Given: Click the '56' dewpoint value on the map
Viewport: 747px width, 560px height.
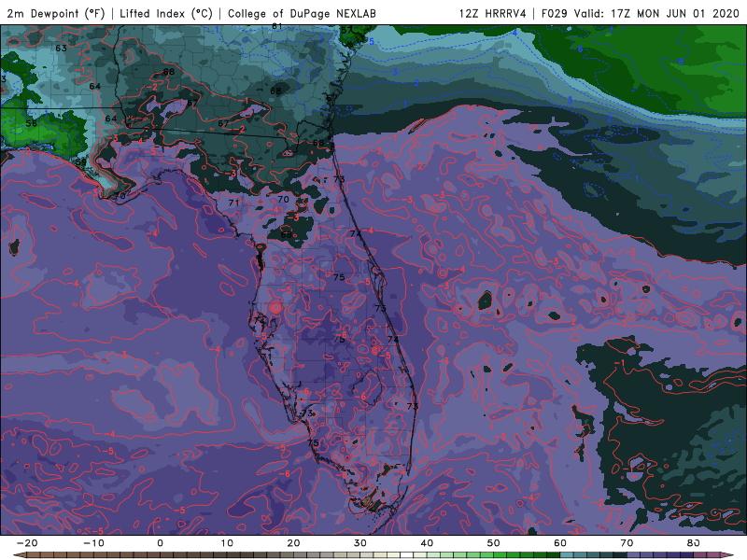Looking at the screenshot, I should 31,123.
